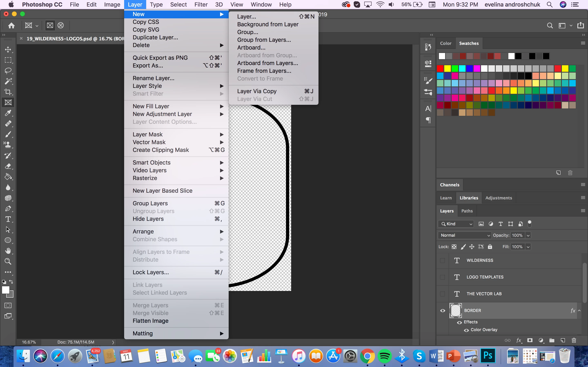Select the Horizontal Type tool

[x=8, y=219]
